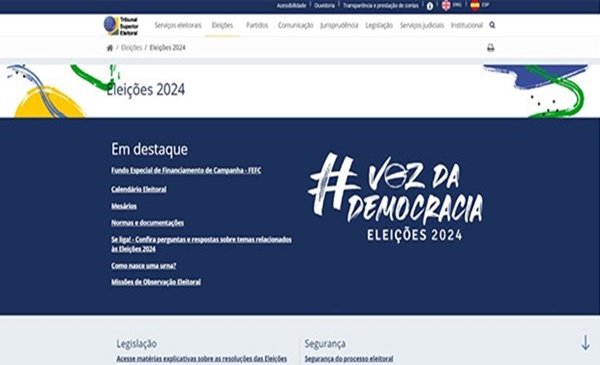Open the Calendário Eleitoral link
Image resolution: width=600 pixels, height=365 pixels.
[139, 189]
